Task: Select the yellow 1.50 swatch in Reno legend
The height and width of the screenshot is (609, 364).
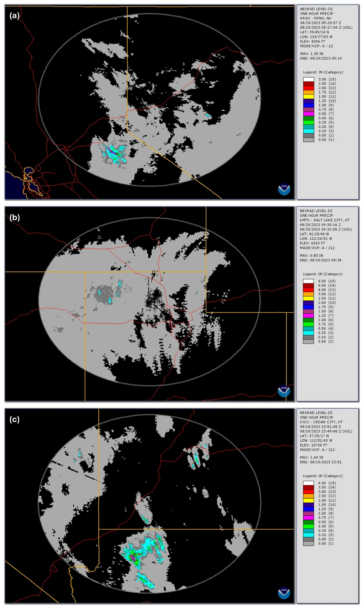Action: coord(308,97)
